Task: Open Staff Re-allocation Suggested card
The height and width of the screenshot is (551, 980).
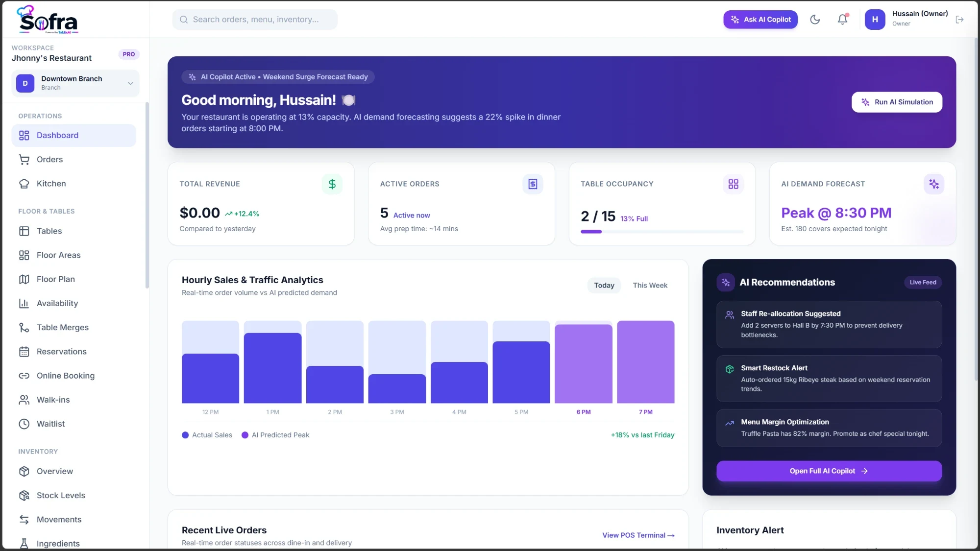Action: pyautogui.click(x=829, y=324)
